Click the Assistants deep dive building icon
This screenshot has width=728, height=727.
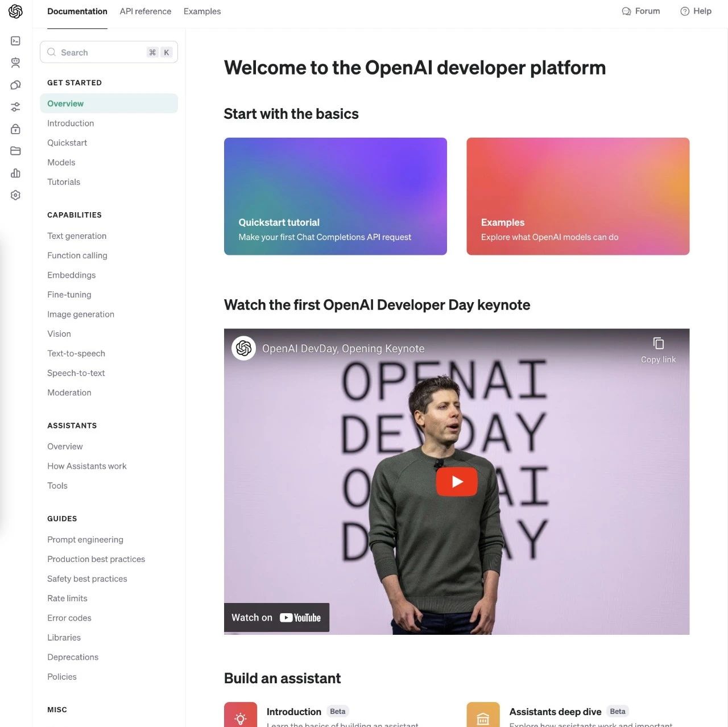(483, 714)
